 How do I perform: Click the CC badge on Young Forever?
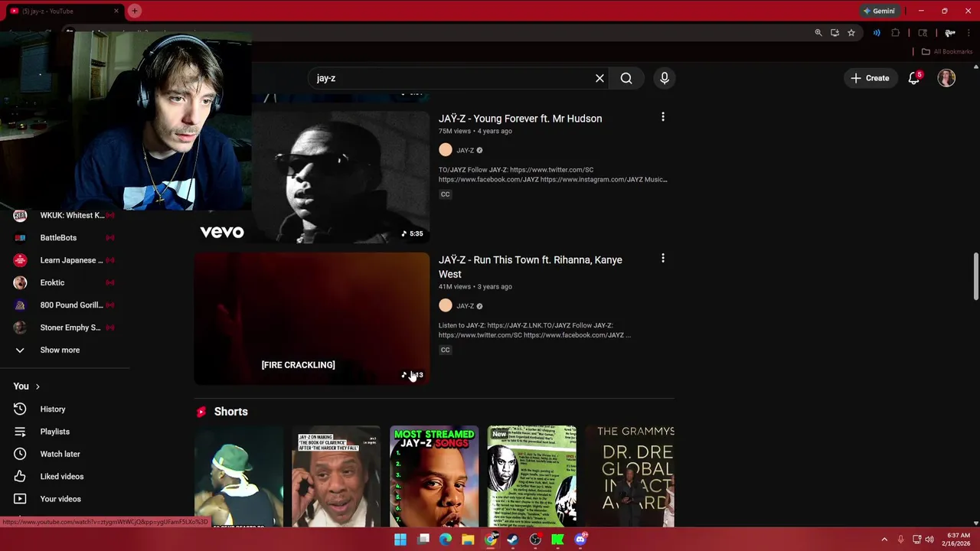(x=445, y=194)
